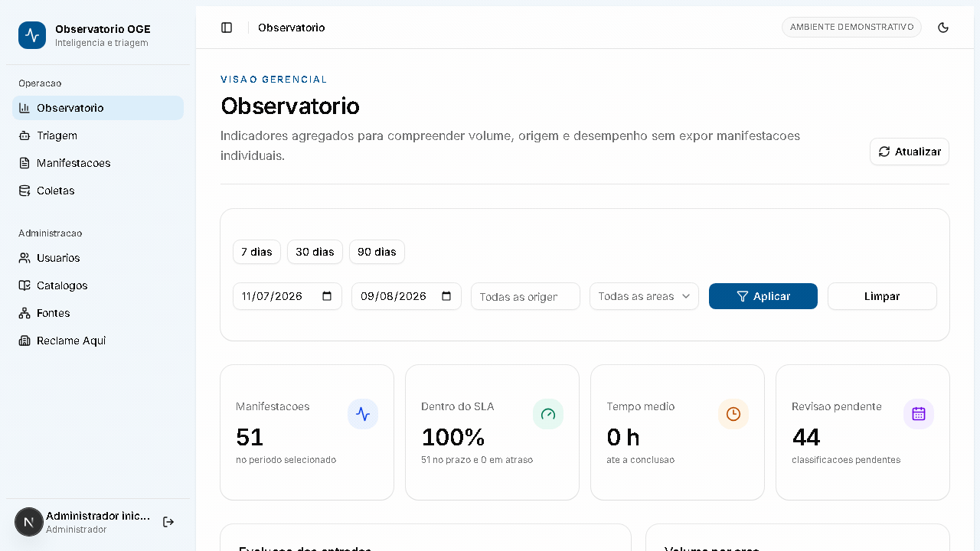Open Coletas in the sidebar
Viewport: 980px width, 551px height.
point(98,191)
